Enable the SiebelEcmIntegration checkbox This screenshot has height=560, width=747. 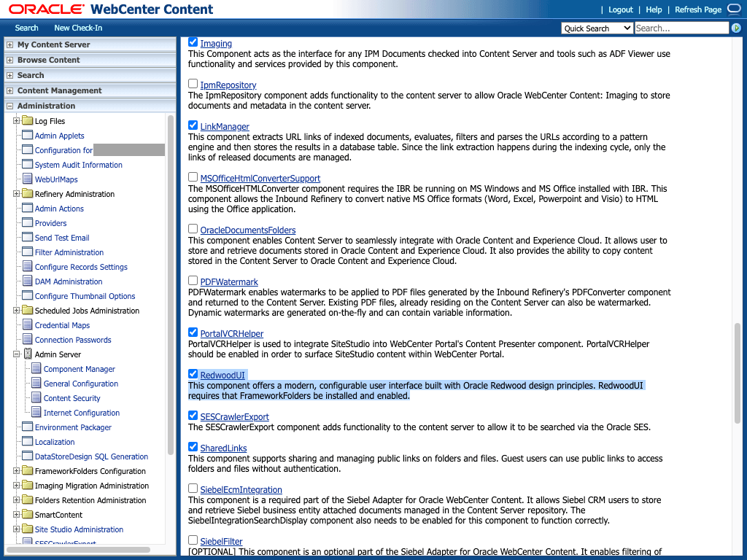point(193,488)
